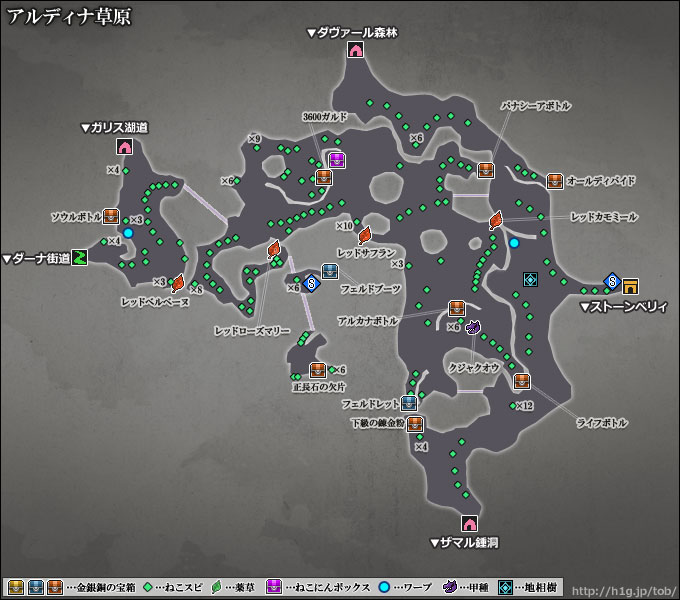The width and height of the screenshot is (680, 600).
Task: Click the gold chest legend icon
Action: 16,587
